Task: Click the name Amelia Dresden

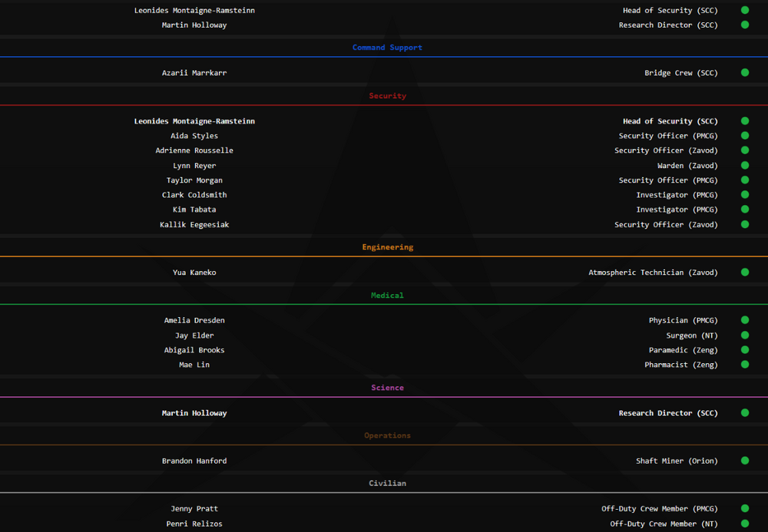Action: (194, 320)
